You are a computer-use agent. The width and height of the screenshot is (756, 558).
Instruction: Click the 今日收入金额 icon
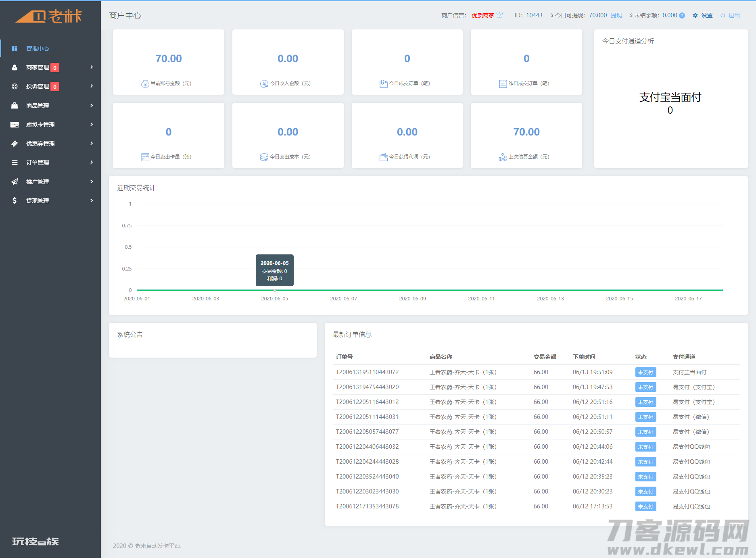click(264, 84)
